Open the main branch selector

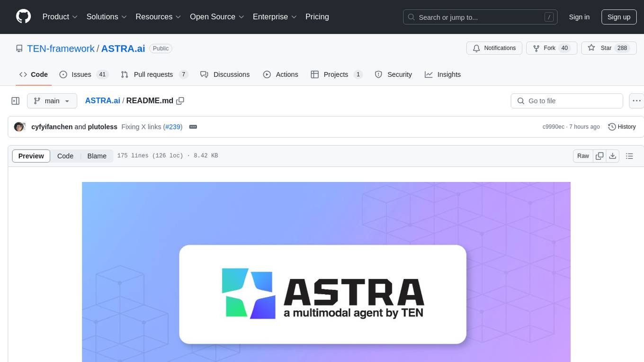52,101
